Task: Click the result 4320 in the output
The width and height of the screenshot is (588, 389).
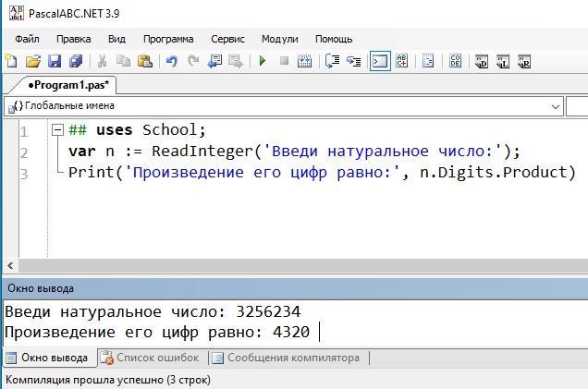Action: coord(291,333)
